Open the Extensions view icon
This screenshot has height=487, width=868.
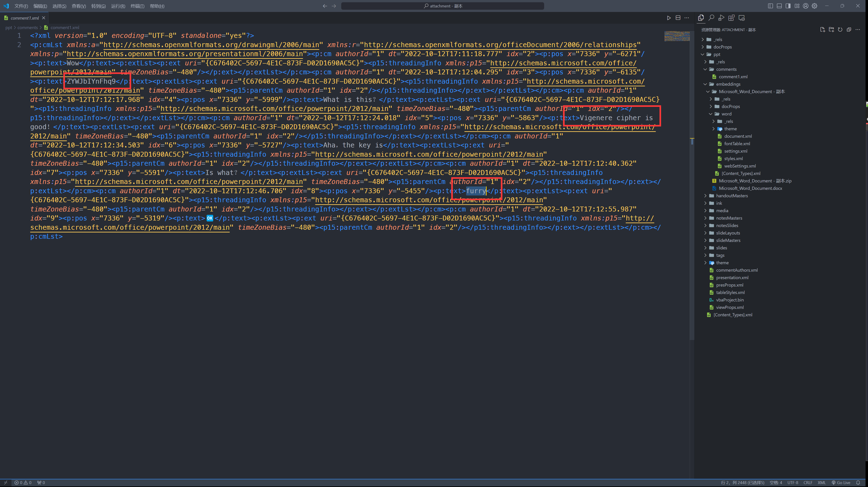pos(731,18)
